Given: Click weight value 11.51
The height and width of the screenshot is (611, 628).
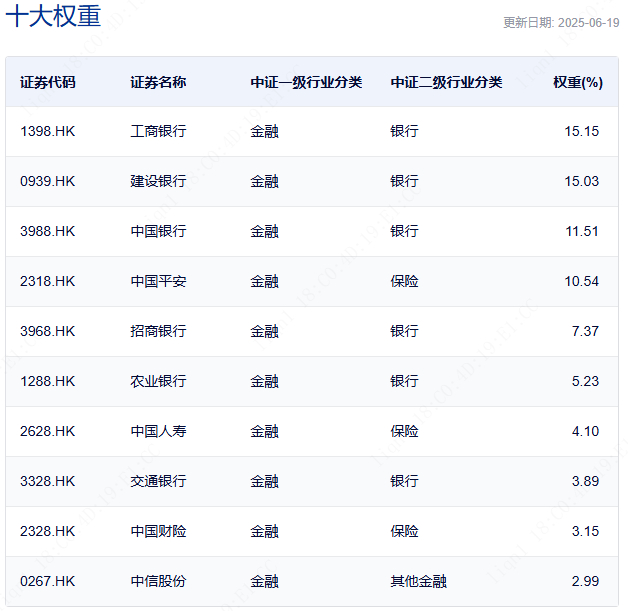Looking at the screenshot, I should tap(582, 231).
